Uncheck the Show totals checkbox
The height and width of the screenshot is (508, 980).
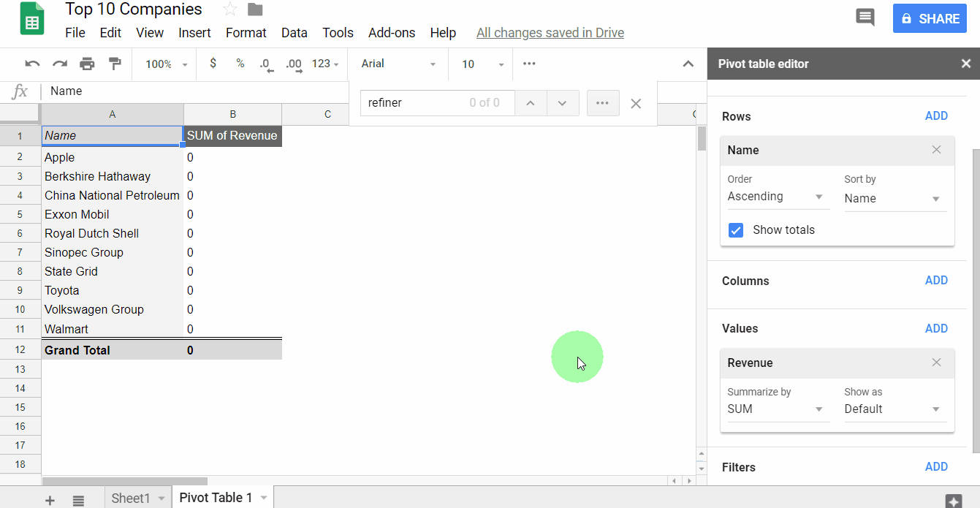(x=736, y=230)
